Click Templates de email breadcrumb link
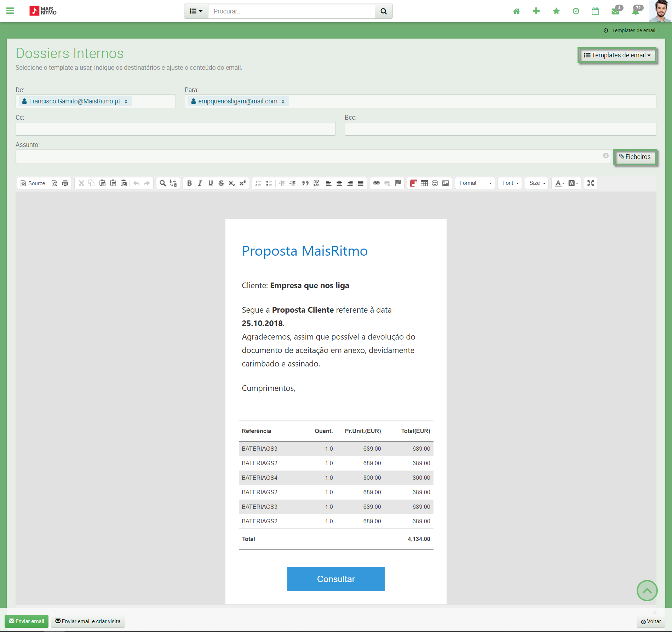Image resolution: width=672 pixels, height=632 pixels. coord(633,30)
